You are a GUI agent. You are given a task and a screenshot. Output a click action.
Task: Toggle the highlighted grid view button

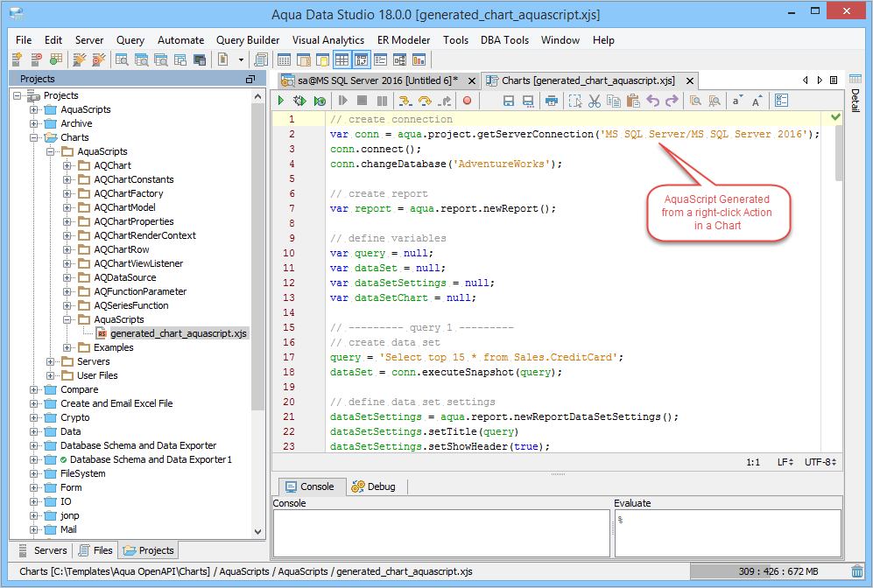341,59
